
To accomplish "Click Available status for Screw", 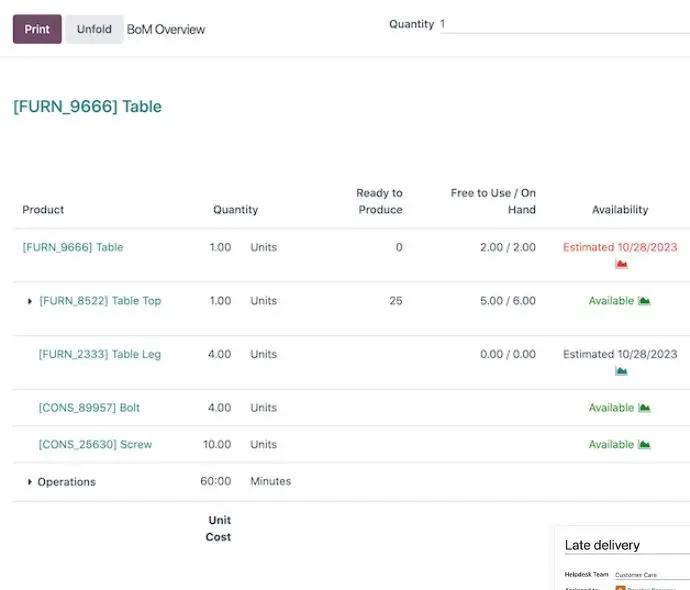I will pos(611,444).
